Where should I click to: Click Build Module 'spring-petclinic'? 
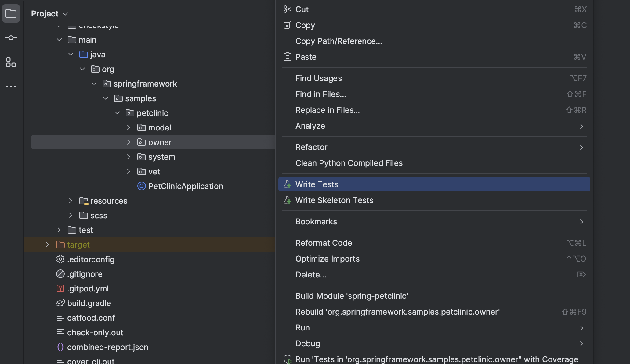[x=352, y=296]
